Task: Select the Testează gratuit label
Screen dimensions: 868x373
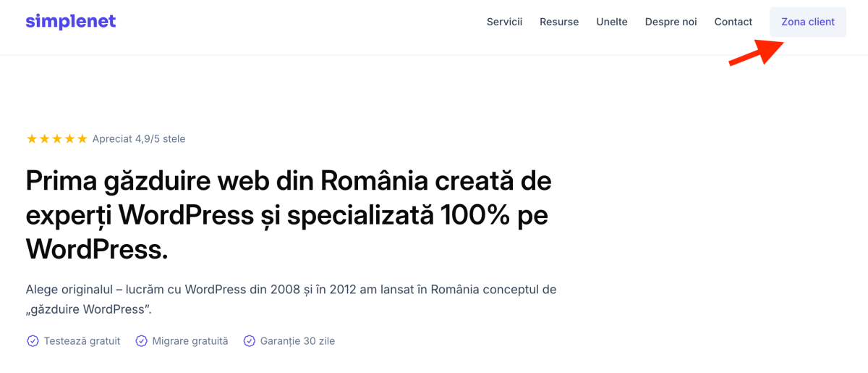Action: click(82, 341)
